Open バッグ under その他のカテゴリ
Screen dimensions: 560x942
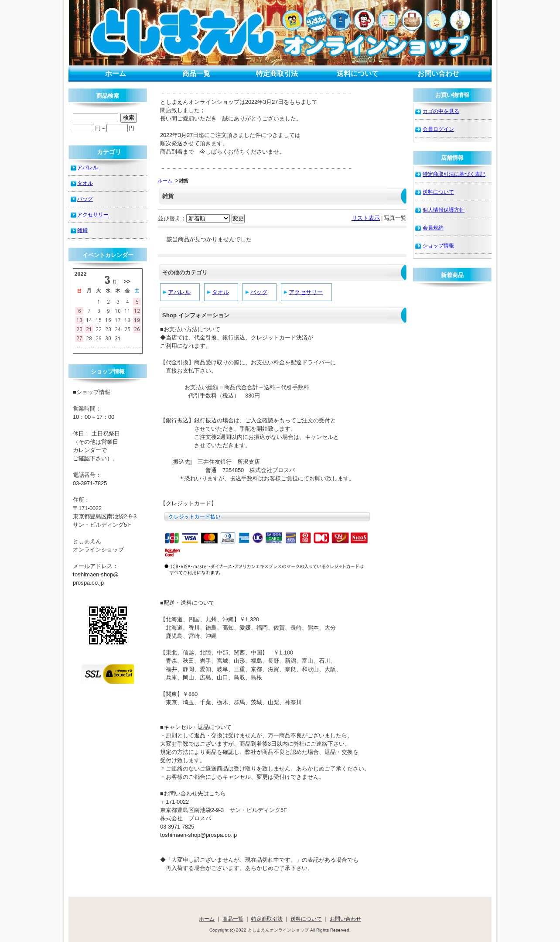click(x=259, y=292)
